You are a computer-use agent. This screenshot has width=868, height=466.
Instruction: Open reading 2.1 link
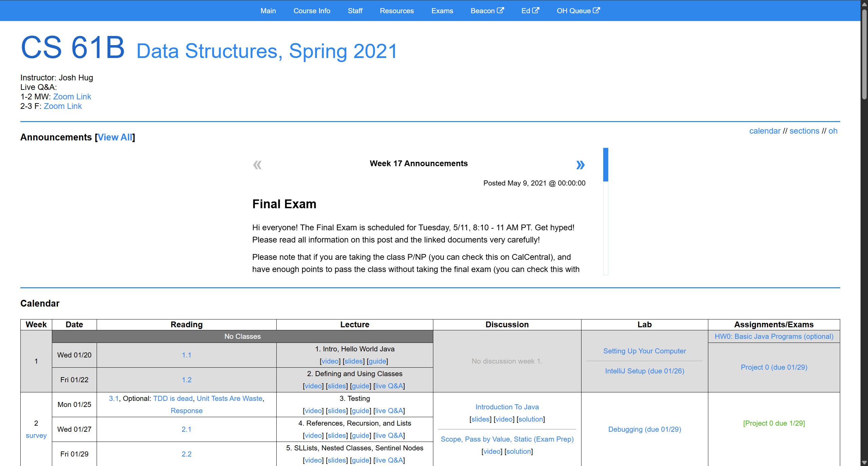[186, 429]
